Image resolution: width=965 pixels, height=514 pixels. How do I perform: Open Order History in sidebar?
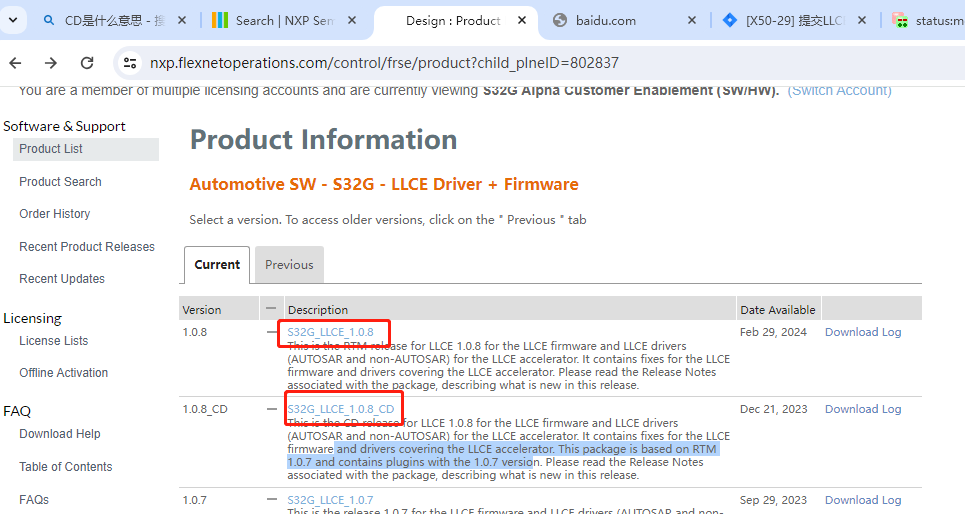[55, 214]
